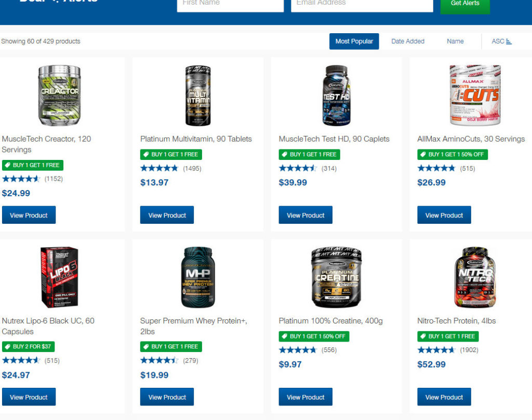The height and width of the screenshot is (420, 532).
Task: Click Platinum Creatine's star rating (556)
Action: (298, 350)
